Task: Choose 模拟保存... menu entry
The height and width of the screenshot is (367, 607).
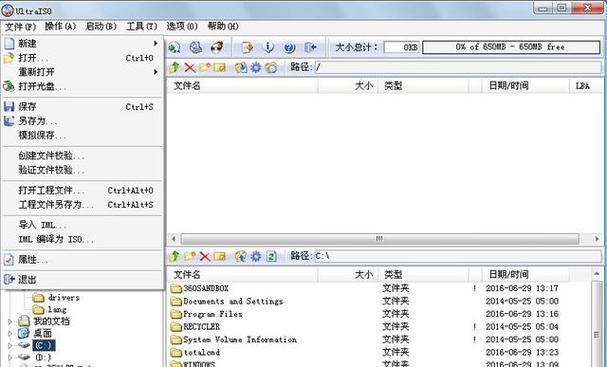Action: click(x=82, y=135)
